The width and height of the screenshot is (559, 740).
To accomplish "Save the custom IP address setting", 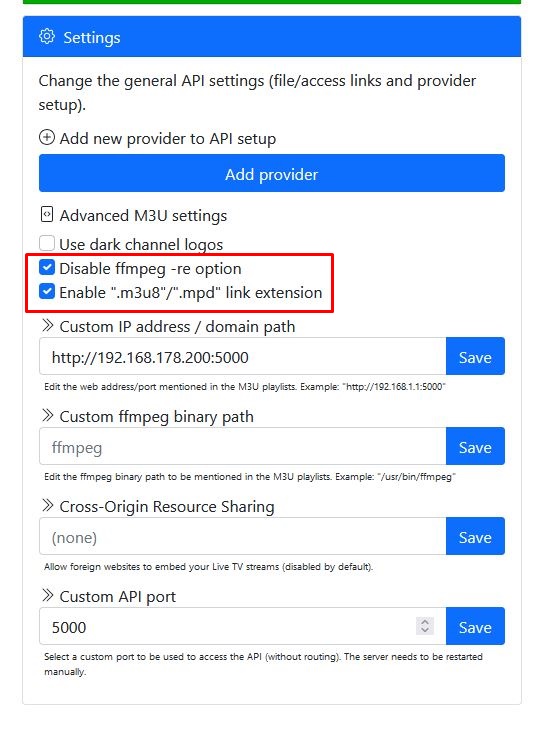I will coord(475,356).
